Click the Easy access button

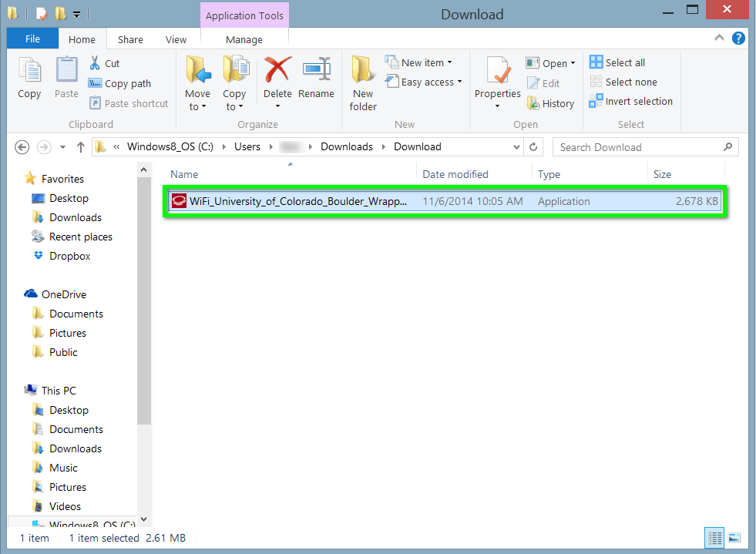pyautogui.click(x=423, y=82)
